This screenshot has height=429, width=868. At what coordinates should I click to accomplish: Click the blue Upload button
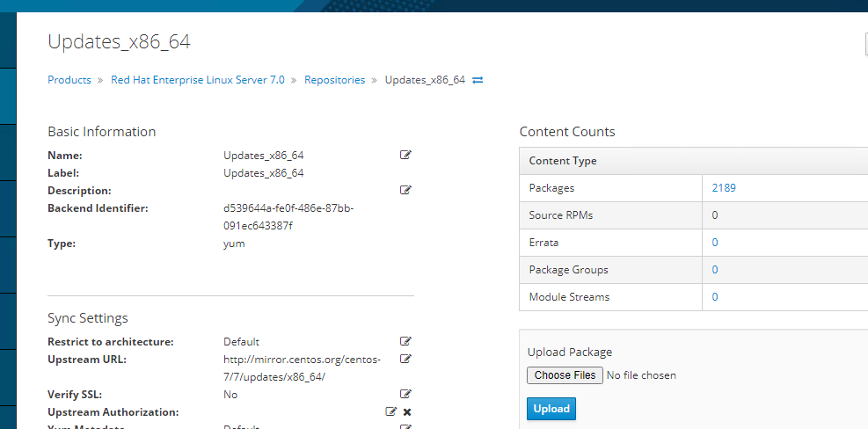[551, 409]
